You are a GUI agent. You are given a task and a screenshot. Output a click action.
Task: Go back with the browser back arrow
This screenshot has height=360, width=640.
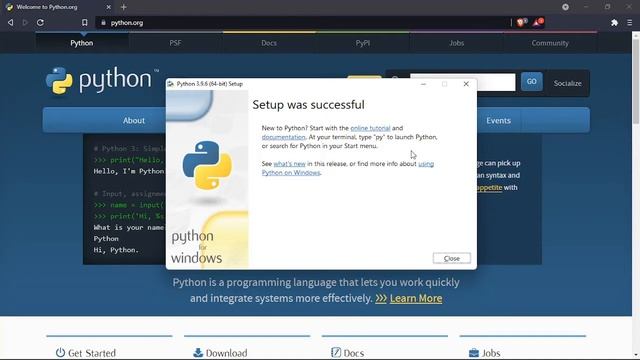click(x=11, y=23)
